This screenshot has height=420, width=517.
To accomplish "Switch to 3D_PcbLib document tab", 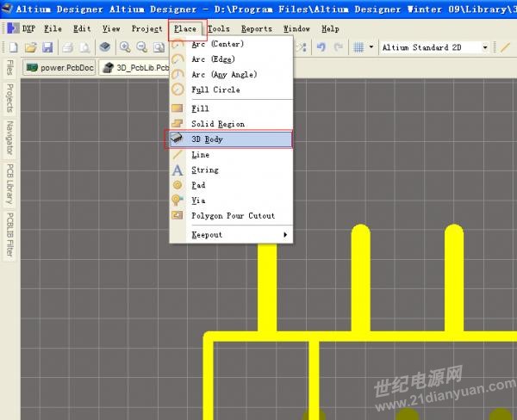I will pos(135,67).
